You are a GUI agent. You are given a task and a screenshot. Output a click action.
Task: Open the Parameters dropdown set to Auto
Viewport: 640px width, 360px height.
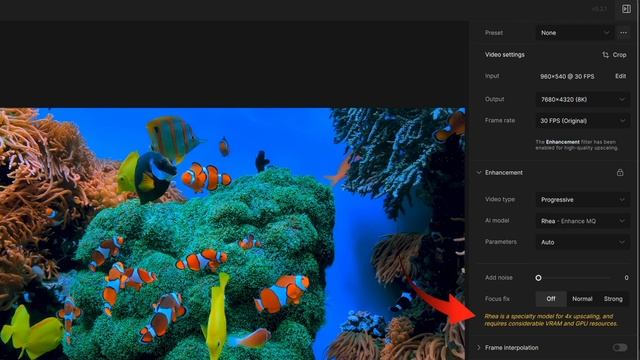point(582,242)
